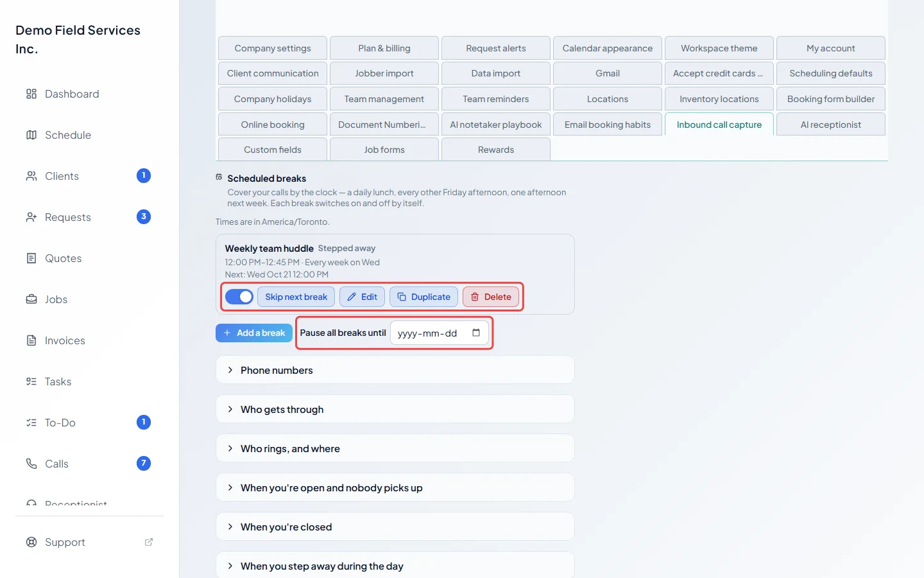Screen dimensions: 924x578
Task: Go to the Online booking tab
Action: click(273, 125)
